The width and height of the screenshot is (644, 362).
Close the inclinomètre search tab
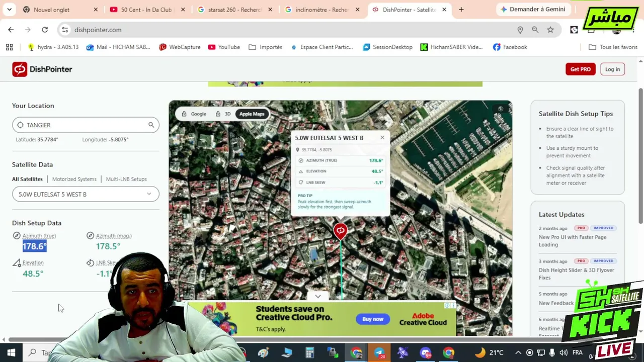(x=357, y=10)
